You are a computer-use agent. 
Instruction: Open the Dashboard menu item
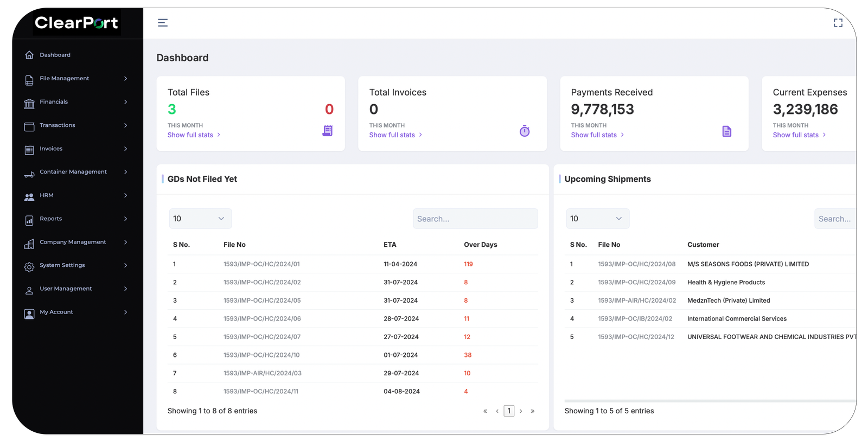55,55
